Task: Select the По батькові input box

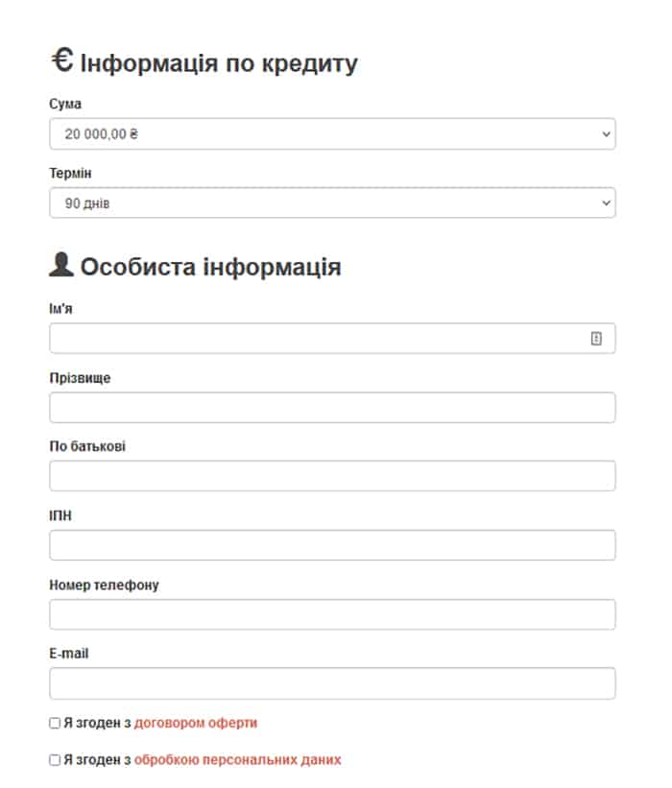Action: (x=332, y=476)
